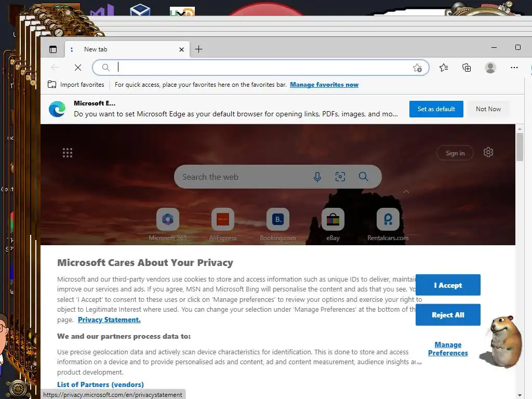Open Privacy Statement link
532x399 pixels.
(x=109, y=320)
